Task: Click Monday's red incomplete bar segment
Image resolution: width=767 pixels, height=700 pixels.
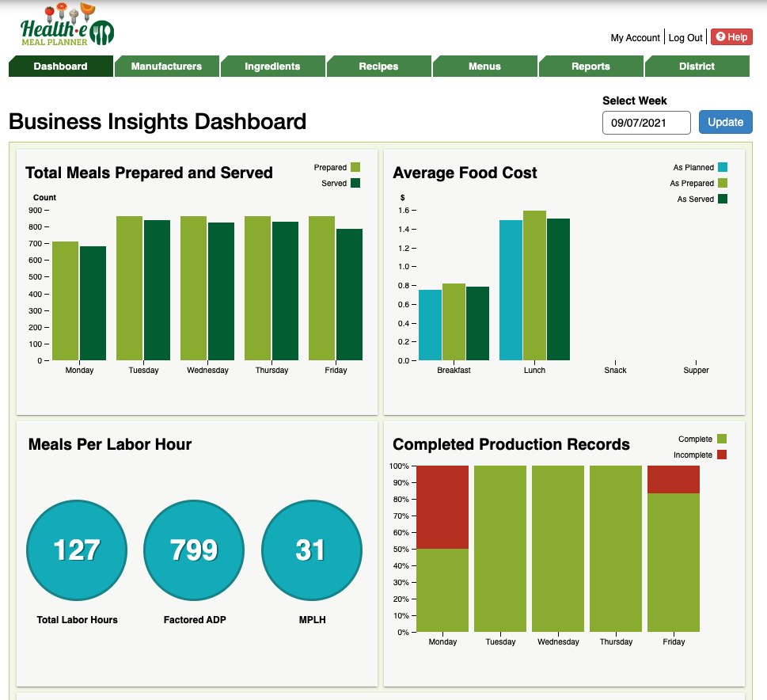Action: (442, 507)
